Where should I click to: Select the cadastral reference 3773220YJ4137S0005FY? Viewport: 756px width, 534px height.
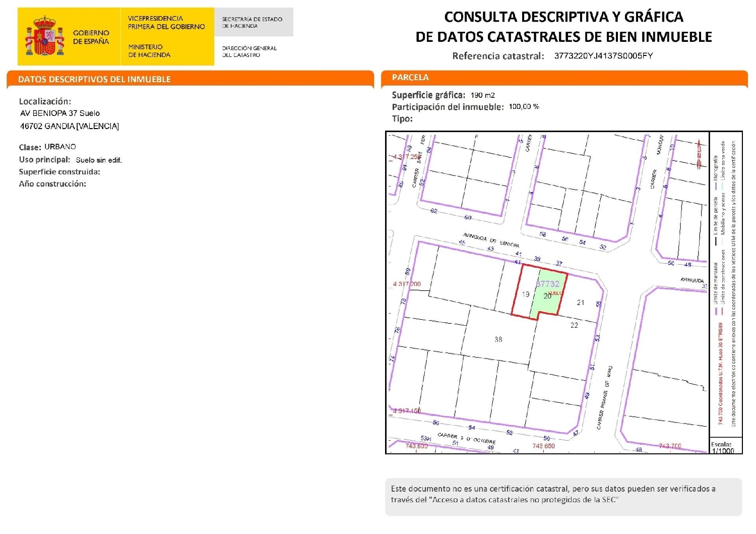603,56
